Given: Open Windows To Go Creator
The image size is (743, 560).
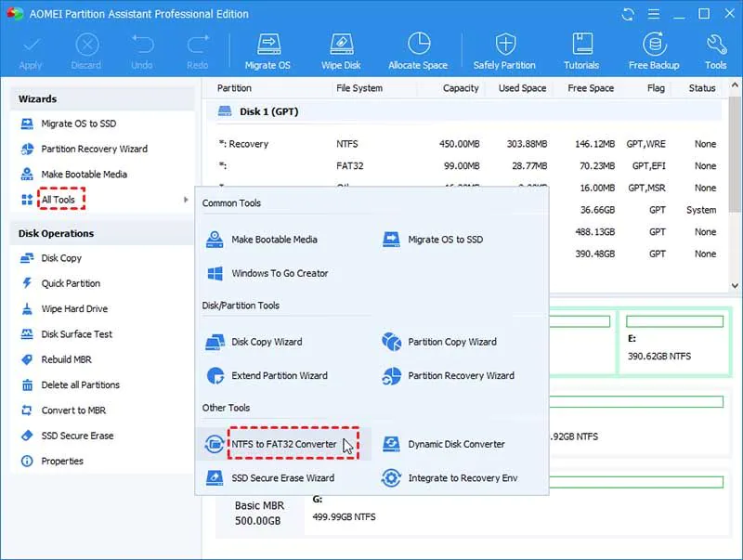Looking at the screenshot, I should pyautogui.click(x=279, y=274).
